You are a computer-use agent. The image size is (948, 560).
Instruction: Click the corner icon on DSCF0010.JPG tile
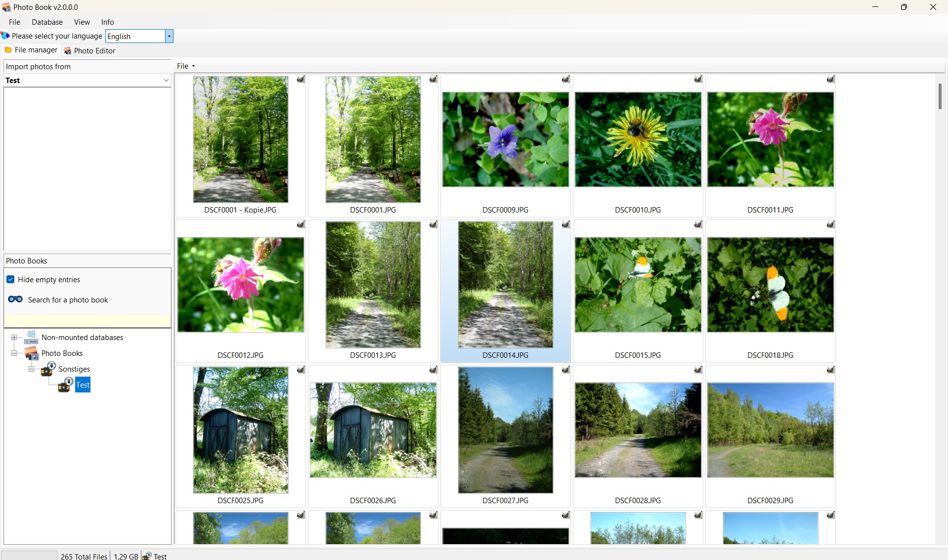[698, 79]
